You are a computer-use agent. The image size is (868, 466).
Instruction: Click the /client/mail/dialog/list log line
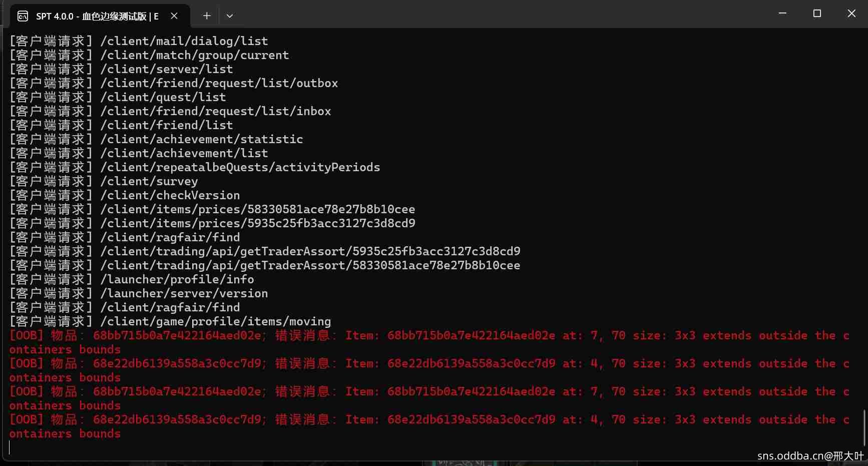pyautogui.click(x=184, y=41)
